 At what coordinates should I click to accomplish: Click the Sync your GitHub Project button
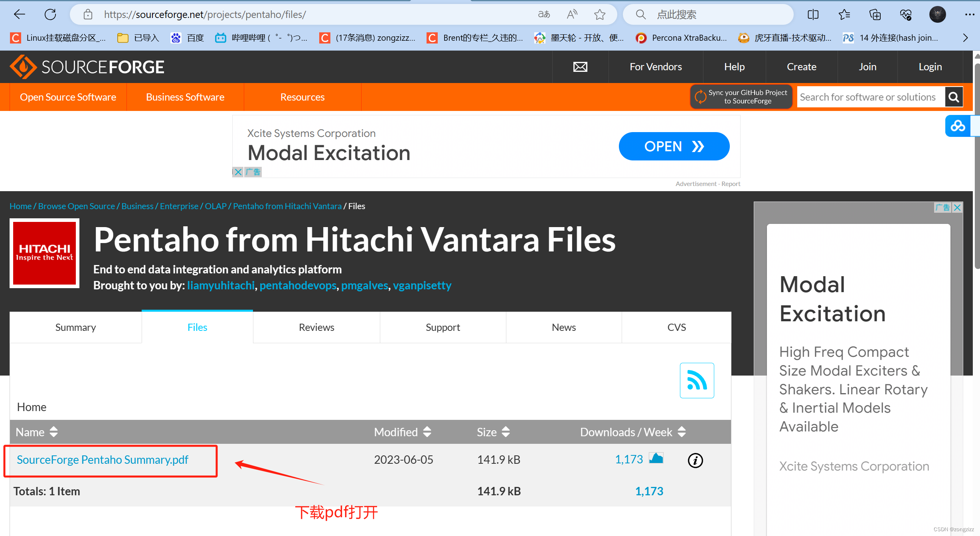741,97
